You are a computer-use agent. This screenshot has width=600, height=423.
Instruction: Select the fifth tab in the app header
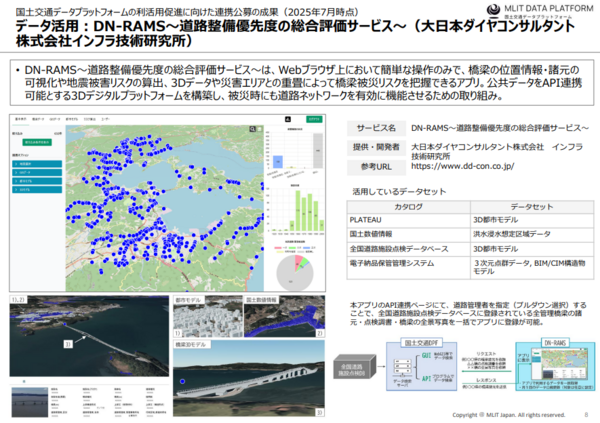(x=90, y=119)
